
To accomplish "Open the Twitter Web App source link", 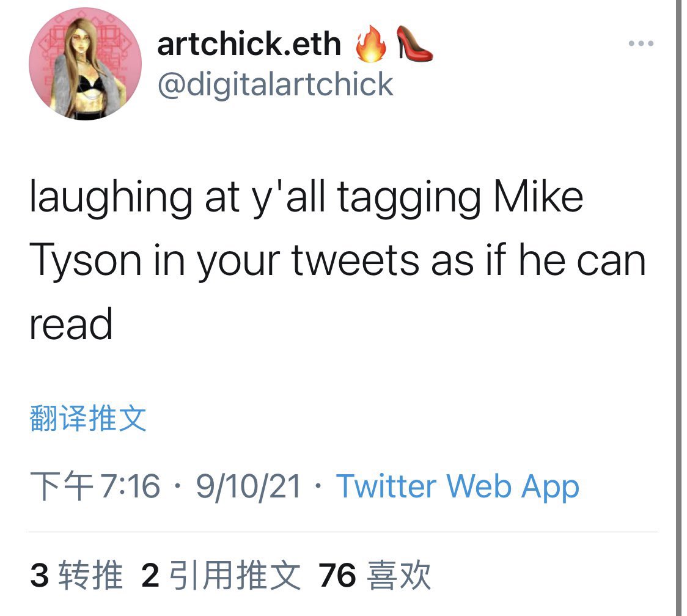I will point(457,487).
